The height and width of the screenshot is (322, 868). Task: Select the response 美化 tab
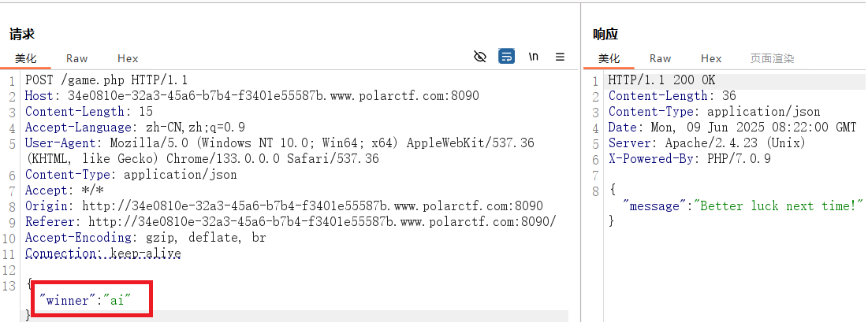609,58
